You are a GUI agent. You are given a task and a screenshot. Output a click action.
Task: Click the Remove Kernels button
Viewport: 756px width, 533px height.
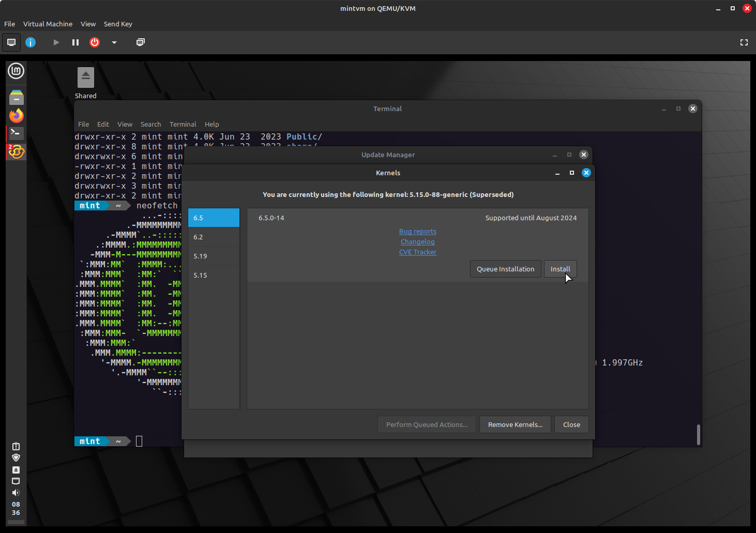515,424
